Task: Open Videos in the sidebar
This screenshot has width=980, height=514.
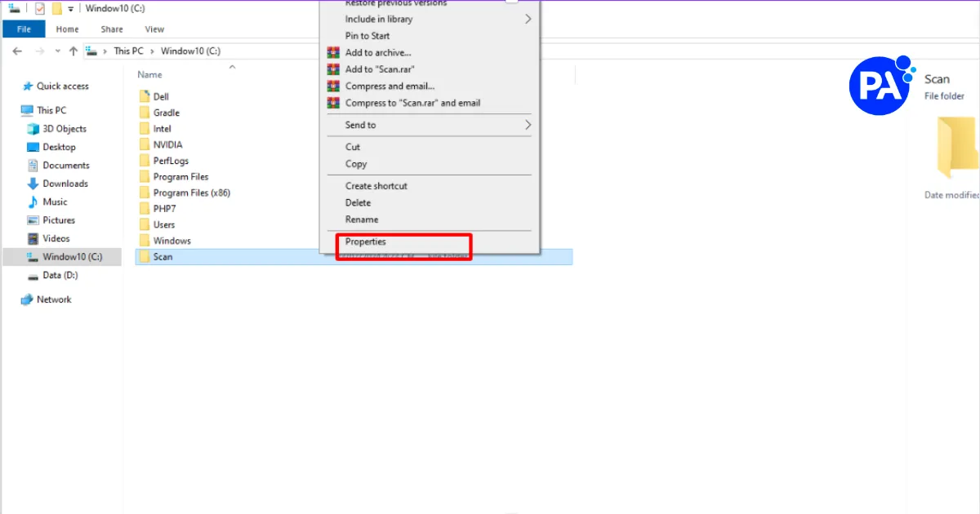Action: [48, 239]
